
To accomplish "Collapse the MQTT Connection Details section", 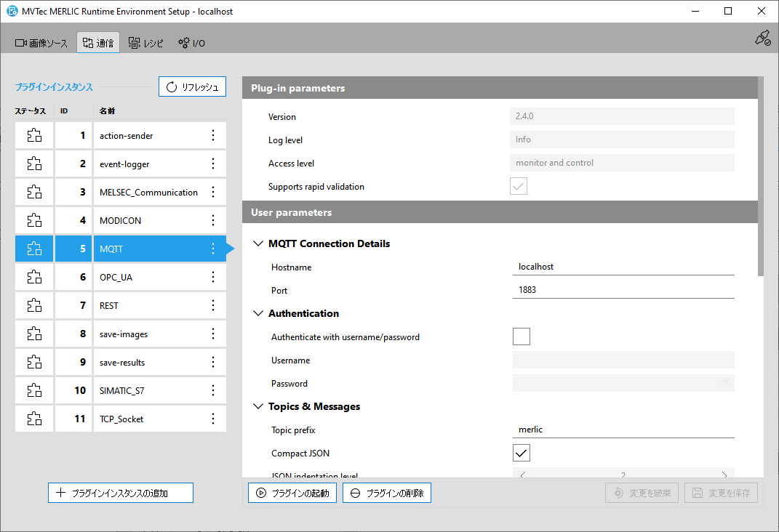I will point(257,244).
